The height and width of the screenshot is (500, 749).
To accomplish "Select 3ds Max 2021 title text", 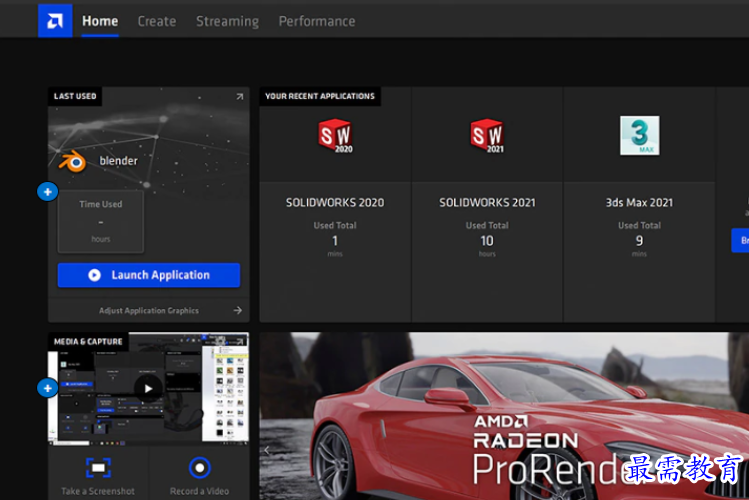I will click(639, 202).
